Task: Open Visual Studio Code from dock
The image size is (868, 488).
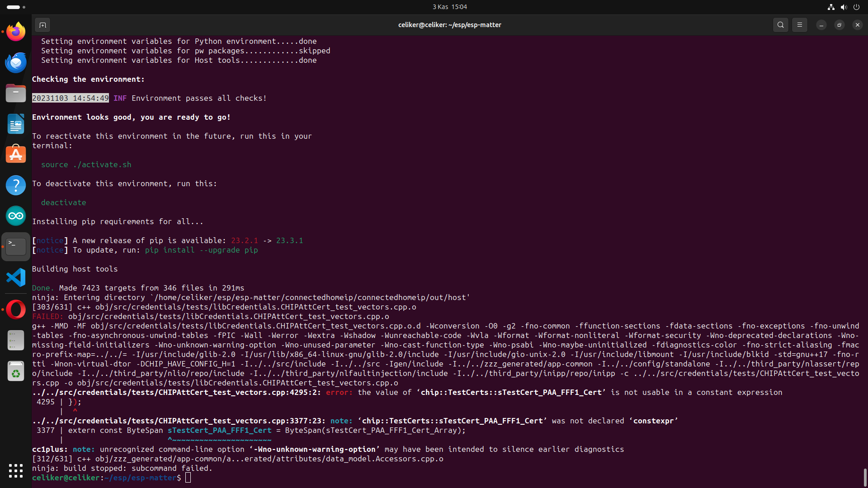Action: (x=16, y=277)
